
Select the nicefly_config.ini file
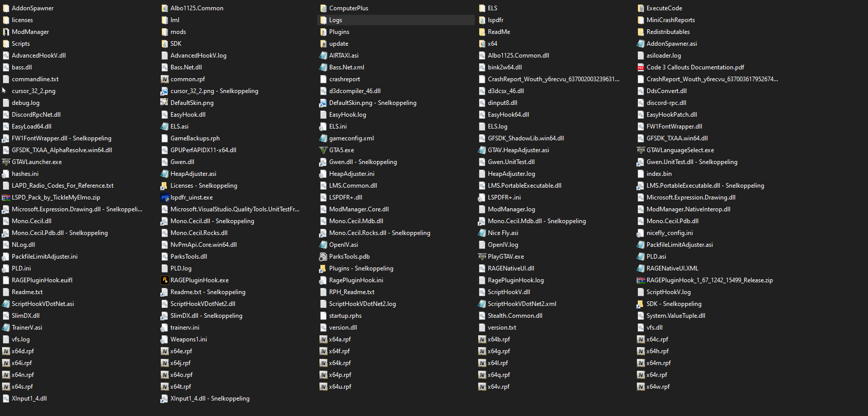tap(665, 233)
